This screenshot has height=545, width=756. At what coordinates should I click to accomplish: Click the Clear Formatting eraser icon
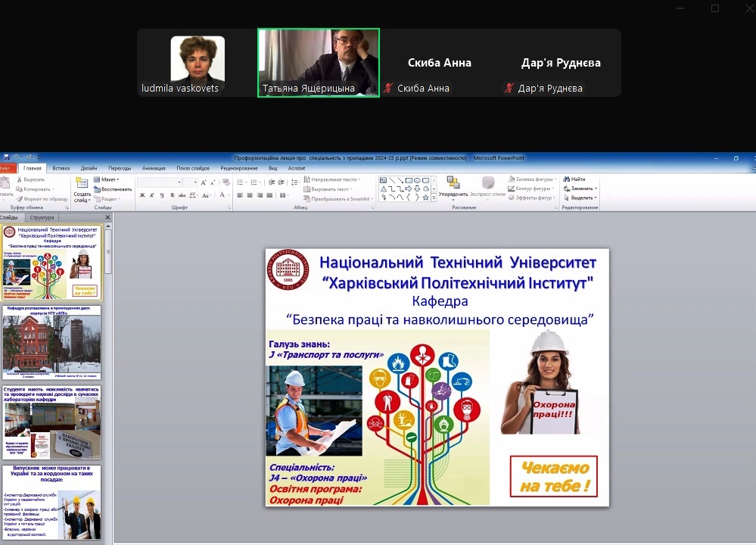click(226, 182)
